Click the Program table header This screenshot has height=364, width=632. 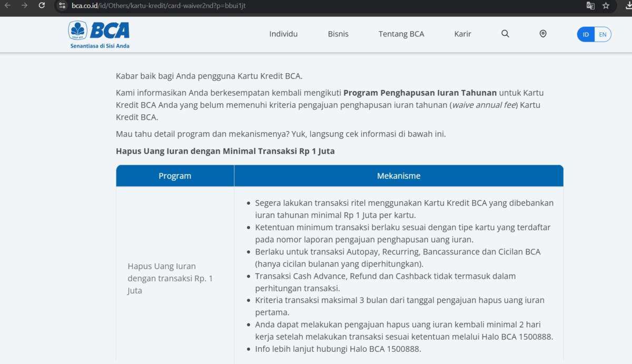pos(175,176)
